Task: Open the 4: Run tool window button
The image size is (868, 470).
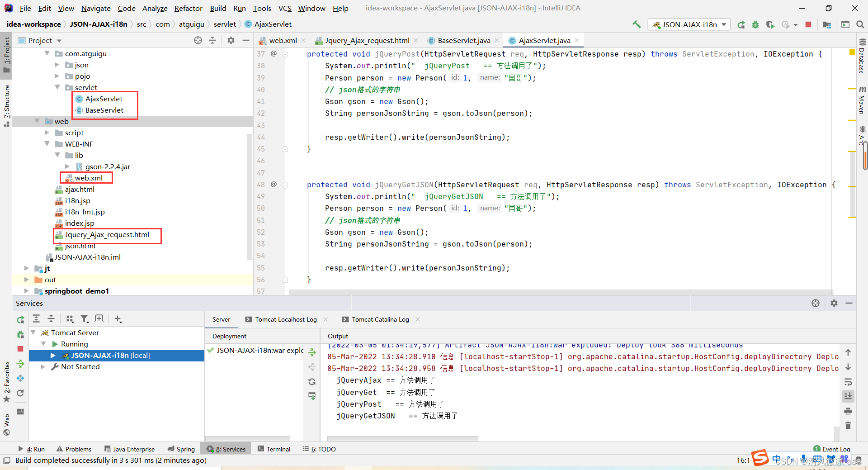Action: pos(31,449)
